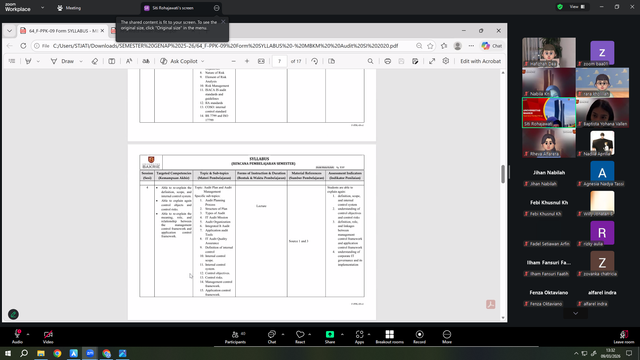This screenshot has width=640, height=360.
Task: Open the Share options arrow
Action: [342, 334]
